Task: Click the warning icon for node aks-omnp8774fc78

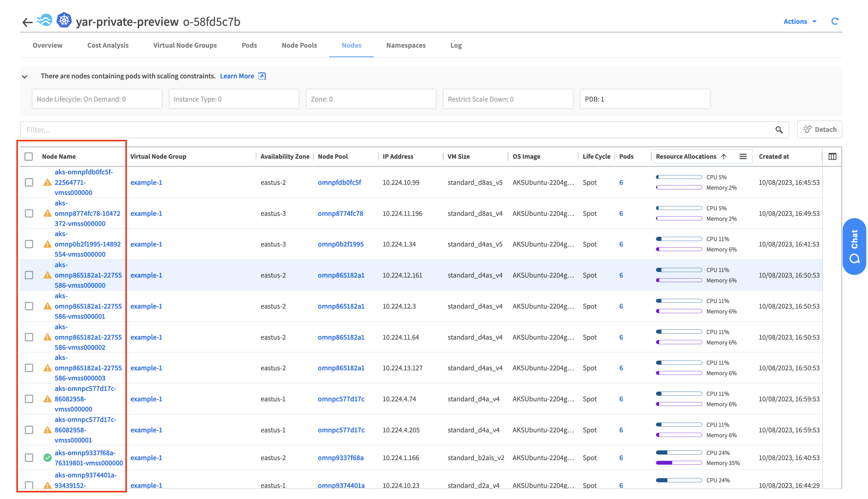Action: [48, 214]
